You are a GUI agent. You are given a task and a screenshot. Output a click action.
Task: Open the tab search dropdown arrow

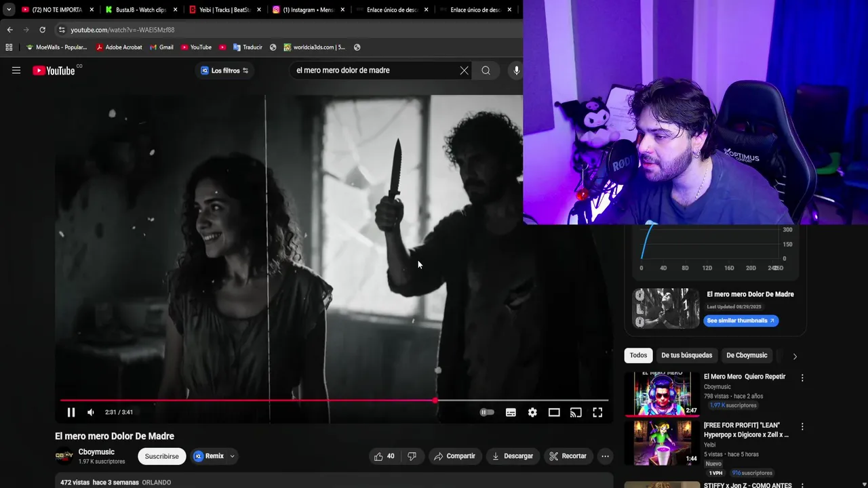[x=8, y=9]
